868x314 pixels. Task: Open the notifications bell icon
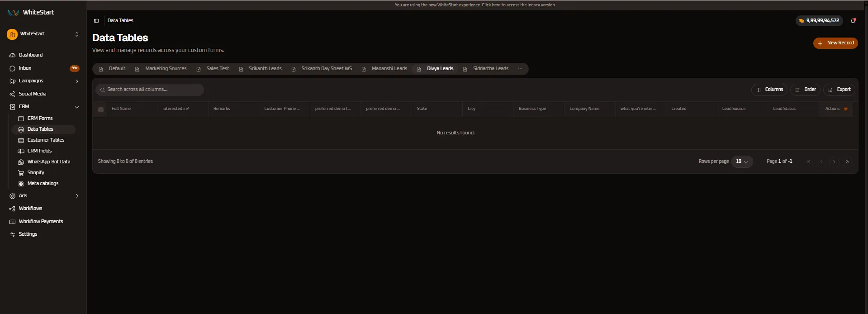click(x=854, y=20)
